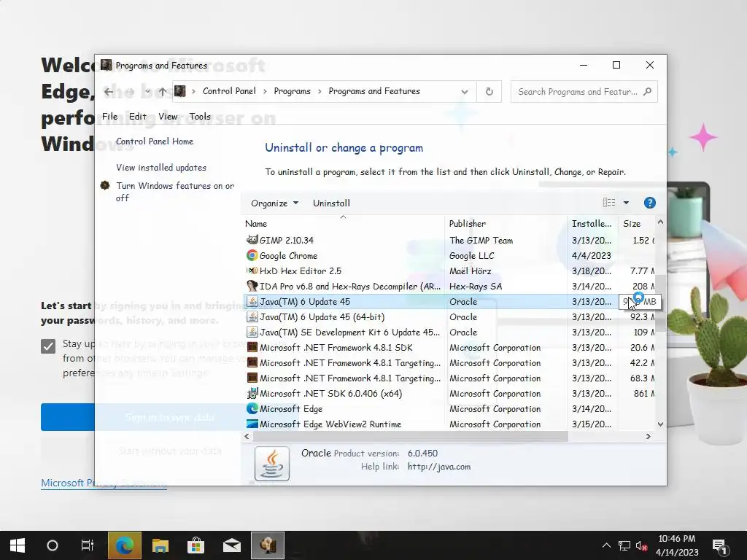Image resolution: width=747 pixels, height=560 pixels.
Task: Open recent locations dropdown arrow
Action: [147, 91]
